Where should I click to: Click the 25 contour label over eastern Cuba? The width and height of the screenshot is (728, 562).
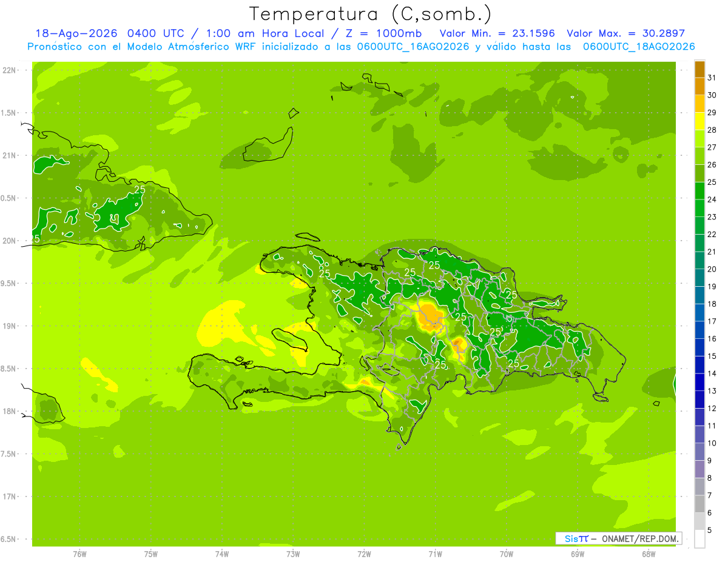(140, 189)
